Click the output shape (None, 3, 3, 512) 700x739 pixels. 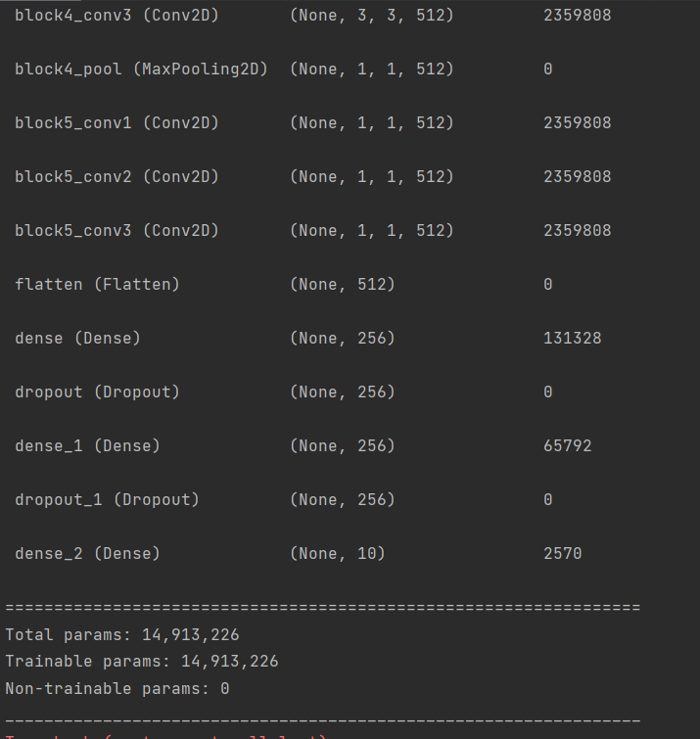tap(372, 16)
